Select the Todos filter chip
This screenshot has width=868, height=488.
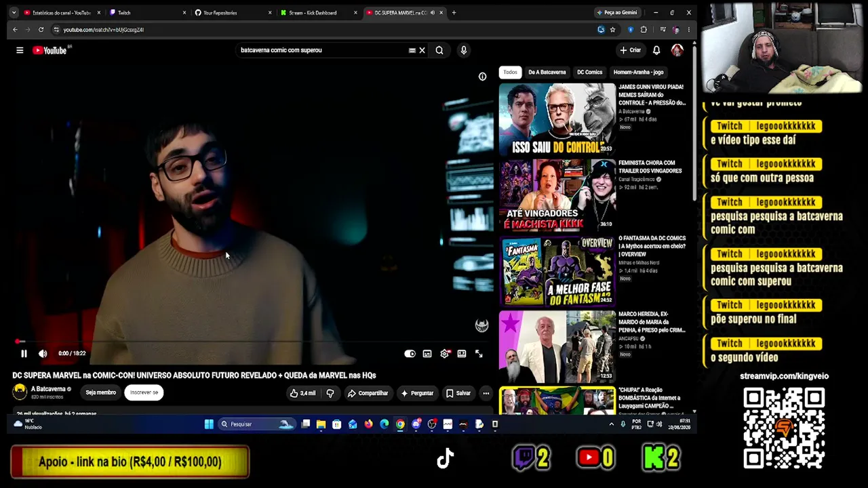tap(510, 72)
